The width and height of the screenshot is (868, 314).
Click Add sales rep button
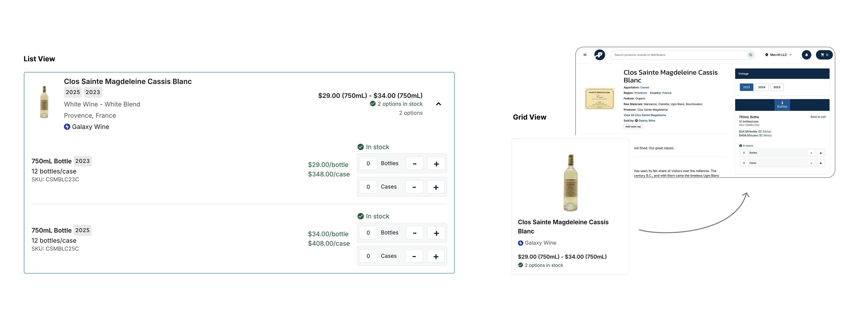[633, 127]
